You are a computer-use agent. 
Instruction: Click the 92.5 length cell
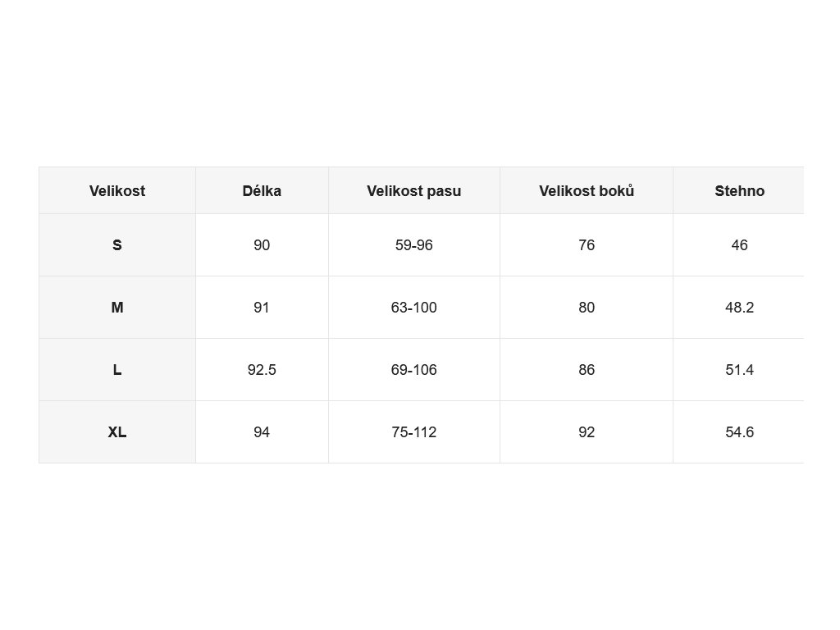[262, 370]
